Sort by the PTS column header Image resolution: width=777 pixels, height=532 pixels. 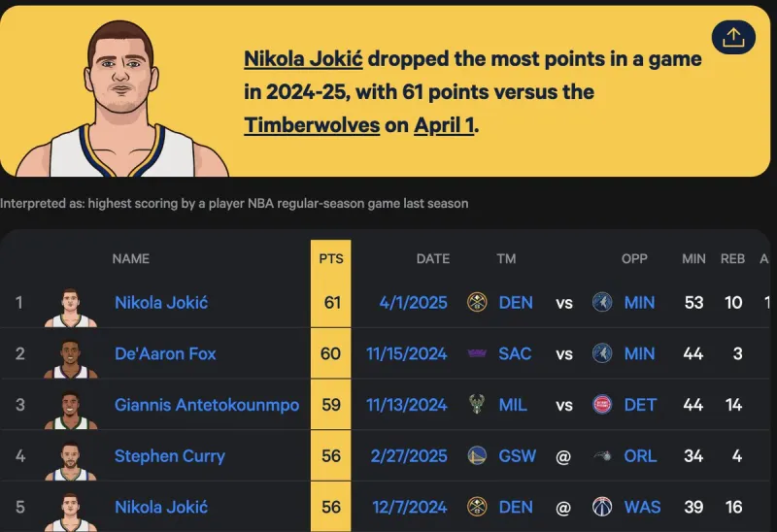(331, 258)
